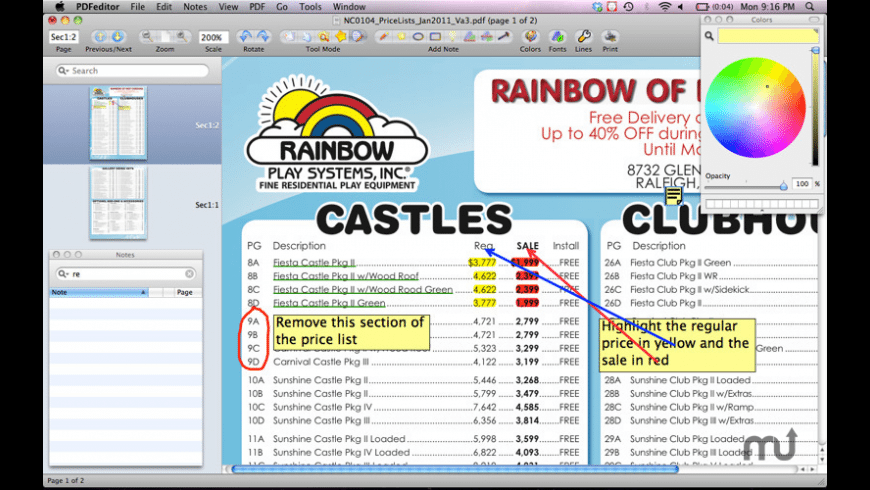Open the sidebar search options dropdown
Screen dimensions: 870x490
click(x=63, y=70)
